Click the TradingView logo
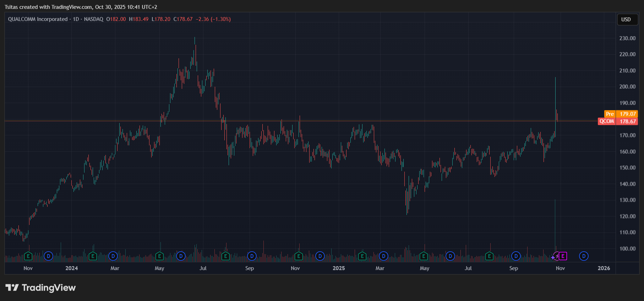This screenshot has height=301, width=644. click(40, 287)
